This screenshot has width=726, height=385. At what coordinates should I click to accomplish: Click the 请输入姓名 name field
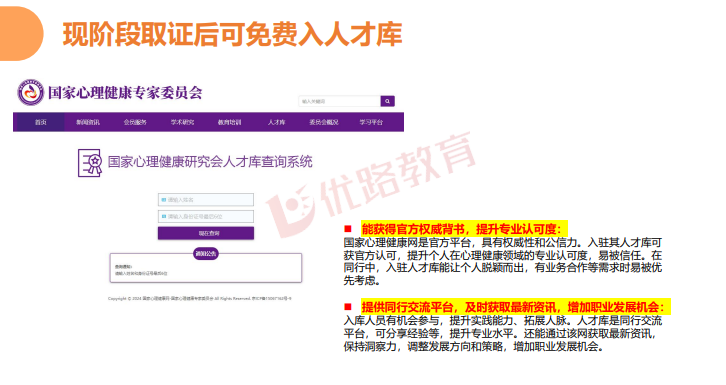click(206, 200)
